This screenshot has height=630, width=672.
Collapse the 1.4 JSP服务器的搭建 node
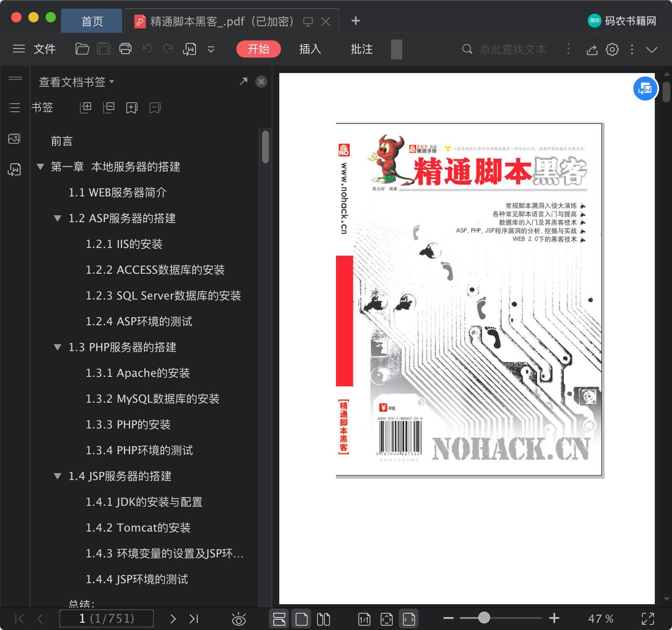[58, 476]
